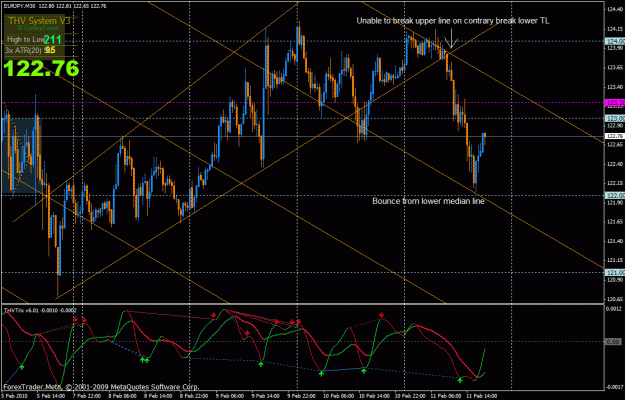Click the highlighted 124.00 price label
The image size is (625, 400).
614,41
